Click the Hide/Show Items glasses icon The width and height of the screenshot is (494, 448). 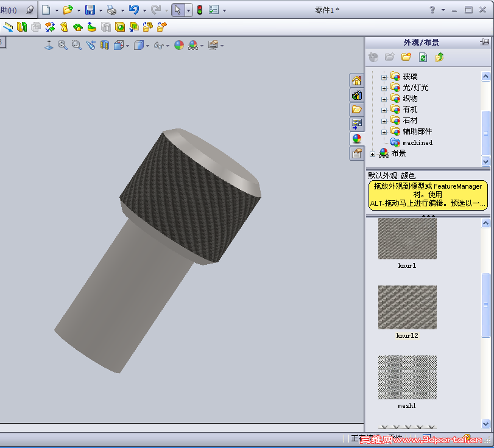click(x=159, y=46)
